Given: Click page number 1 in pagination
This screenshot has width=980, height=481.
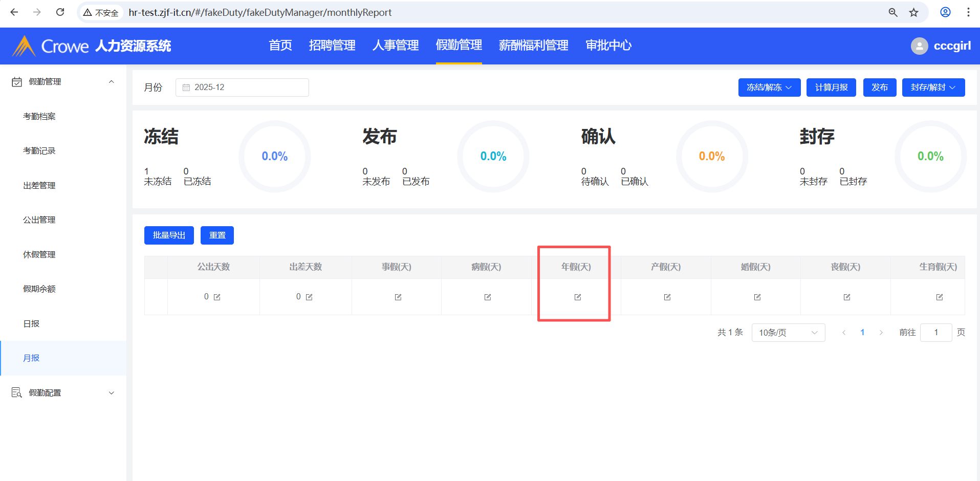Looking at the screenshot, I should point(862,333).
